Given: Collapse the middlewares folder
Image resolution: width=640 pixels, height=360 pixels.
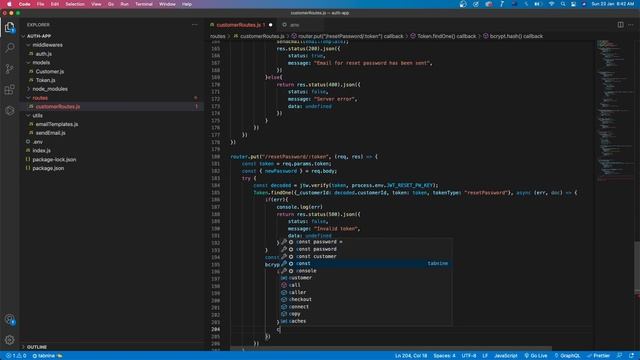Looking at the screenshot, I should pyautogui.click(x=47, y=45).
